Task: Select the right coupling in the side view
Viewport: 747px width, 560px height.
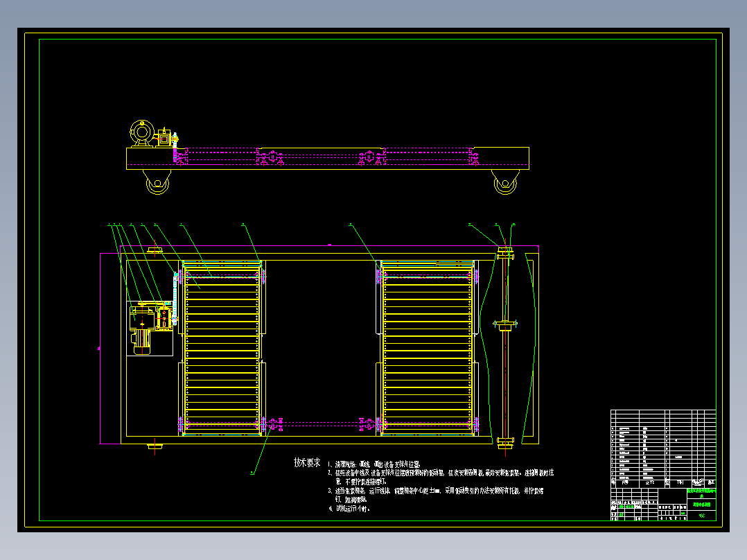Action: click(369, 157)
